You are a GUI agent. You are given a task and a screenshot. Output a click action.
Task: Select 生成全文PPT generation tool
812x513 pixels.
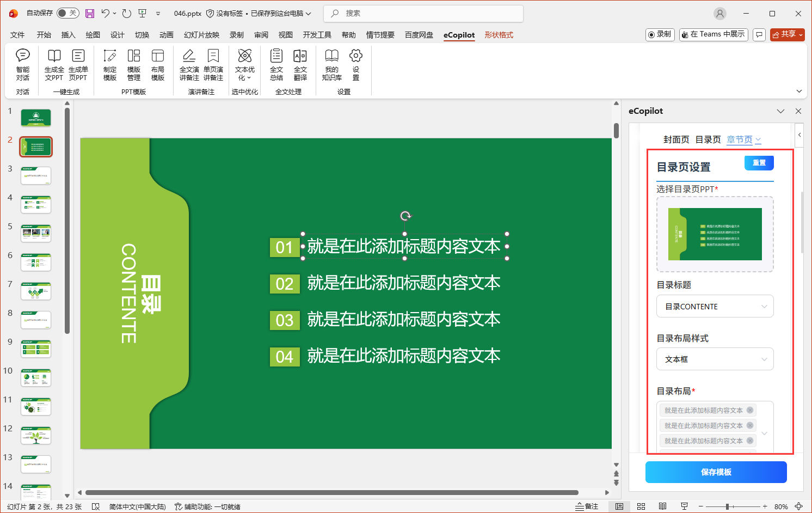53,65
